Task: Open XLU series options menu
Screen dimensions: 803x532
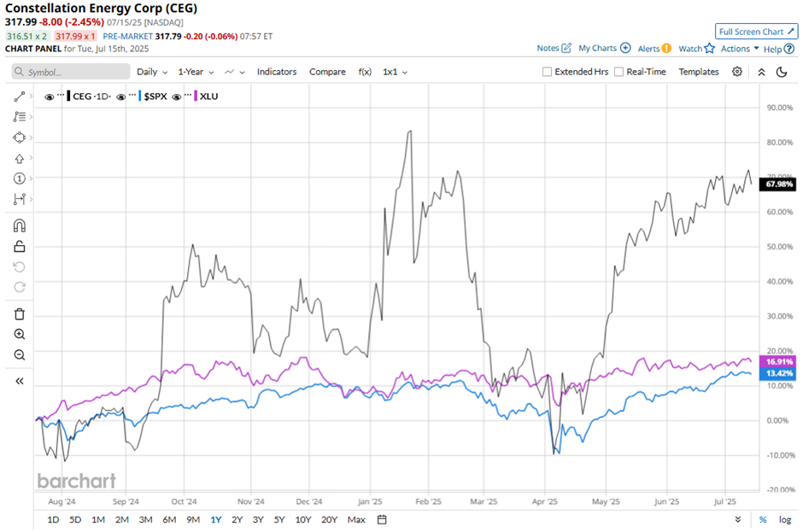Action: 188,95
